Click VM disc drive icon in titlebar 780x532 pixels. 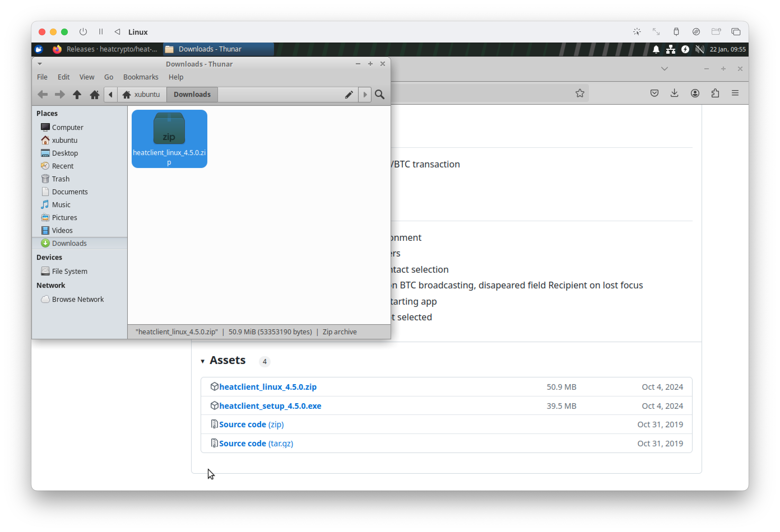696,32
